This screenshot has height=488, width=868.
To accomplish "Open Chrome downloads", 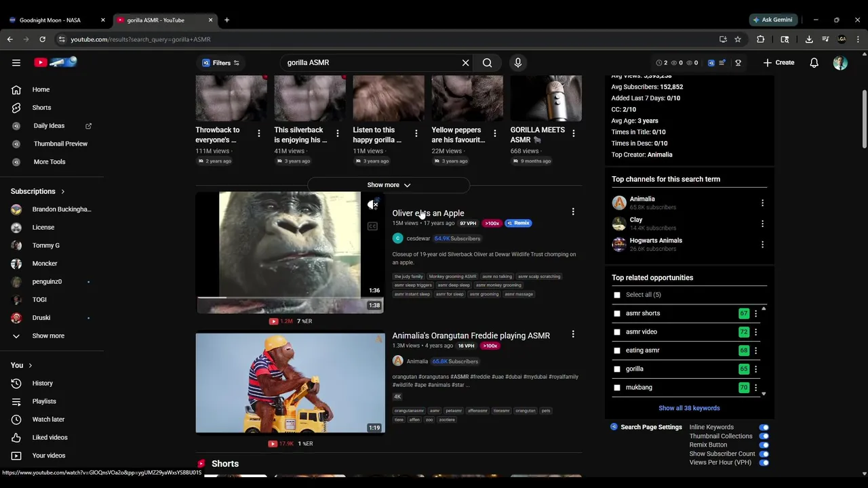I will (809, 39).
